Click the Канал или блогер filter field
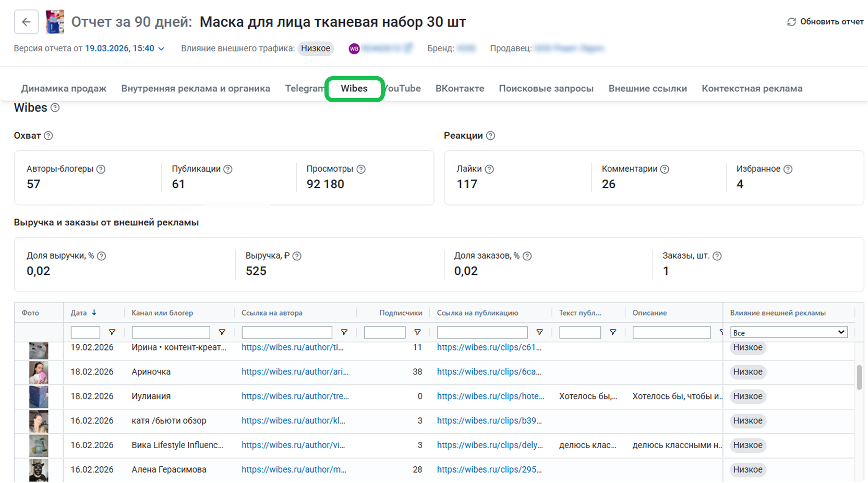Viewport: 868px width, 483px height. click(x=171, y=332)
